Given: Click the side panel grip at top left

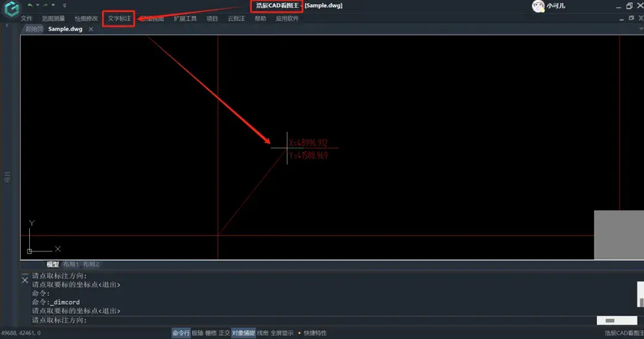Looking at the screenshot, I should (x=7, y=26).
